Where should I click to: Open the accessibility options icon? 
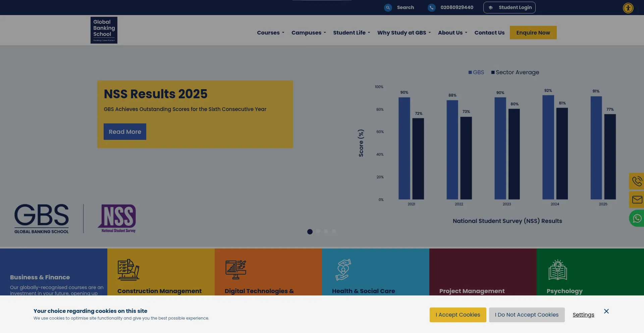pos(628,8)
